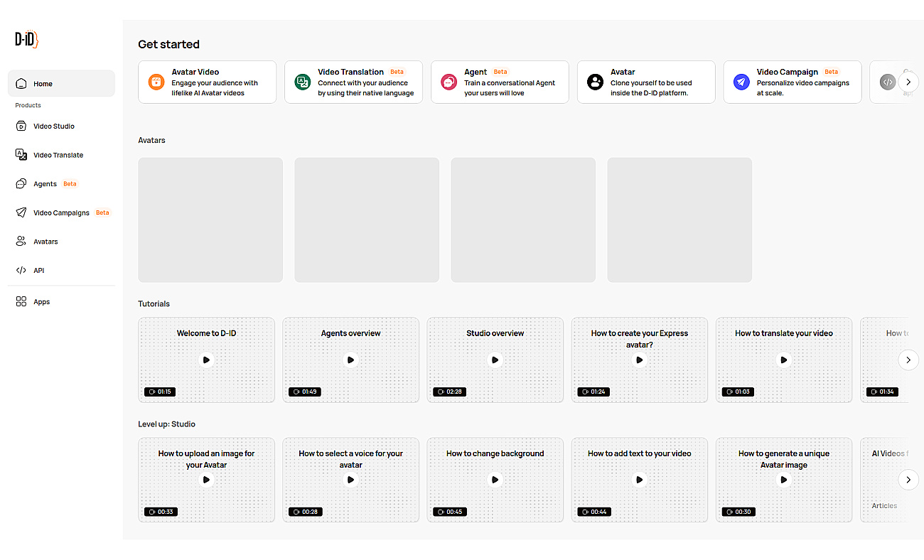This screenshot has width=924, height=560.
Task: Click the green Video Translation card icon
Action: [x=303, y=82]
